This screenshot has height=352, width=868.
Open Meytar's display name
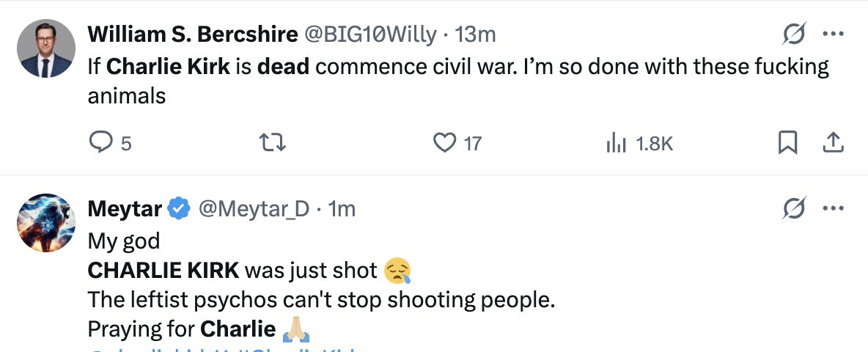pos(125,209)
